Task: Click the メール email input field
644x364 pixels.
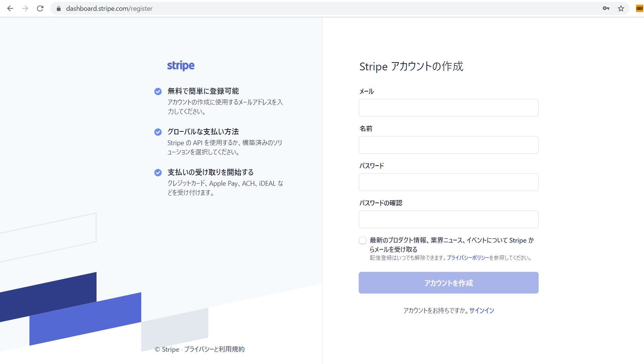Action: coord(448,108)
